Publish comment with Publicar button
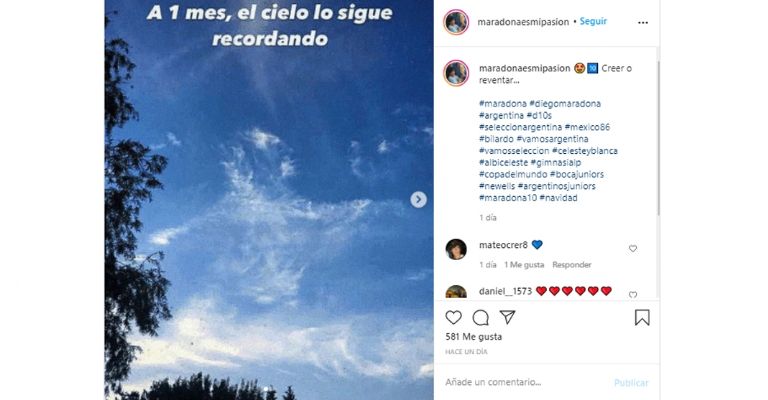The image size is (768, 400). (x=631, y=382)
